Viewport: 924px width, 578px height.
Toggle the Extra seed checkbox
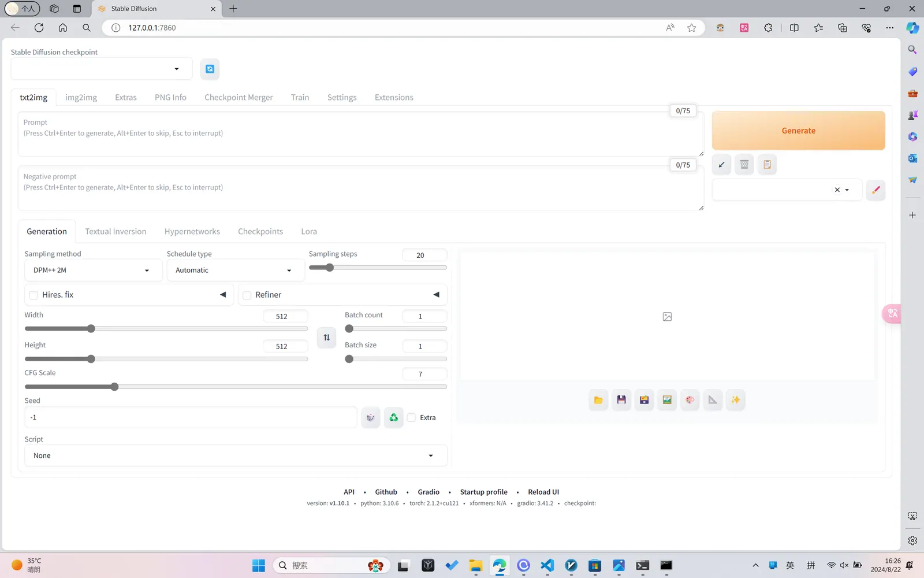412,418
